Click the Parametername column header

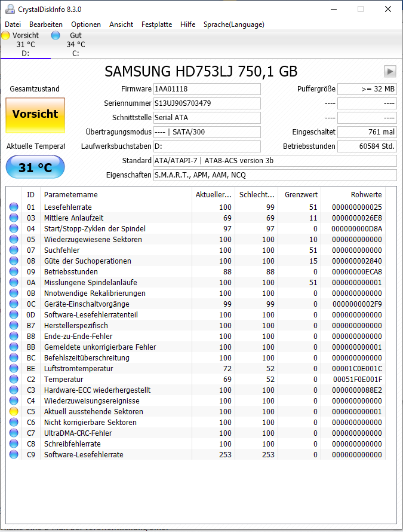point(116,195)
